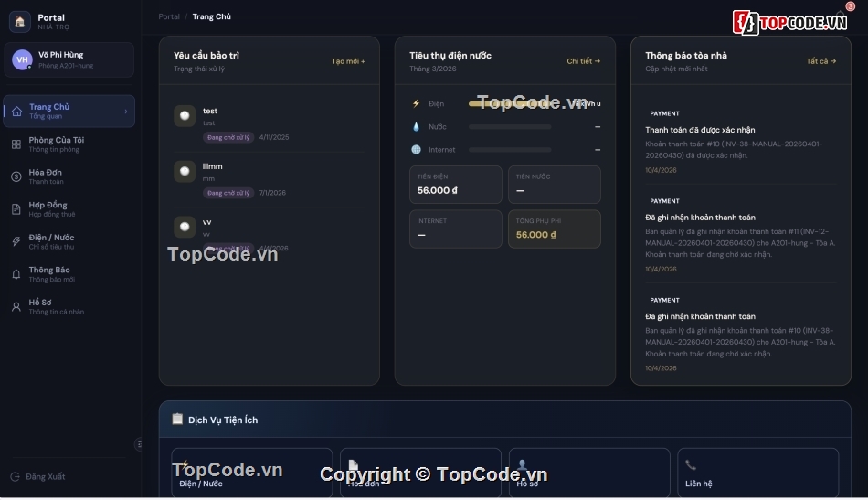Click the Internet usage progress bar
Screen dimensions: 868x500
(x=510, y=150)
